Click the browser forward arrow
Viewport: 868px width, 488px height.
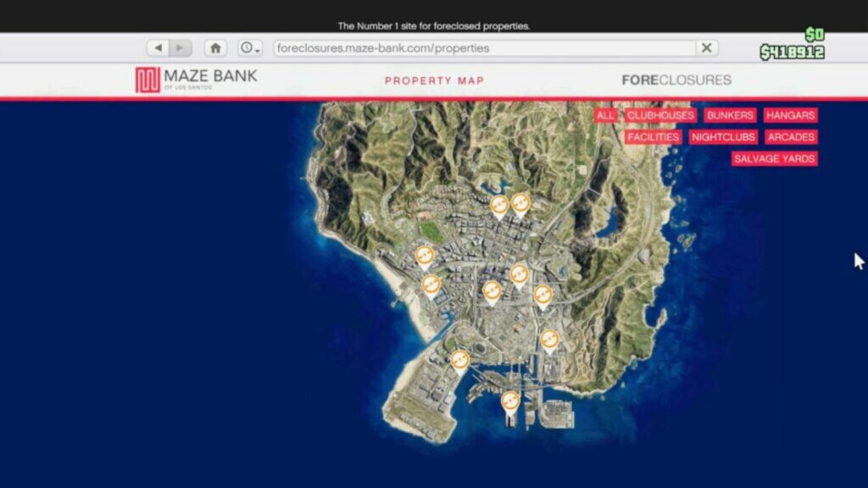point(181,47)
